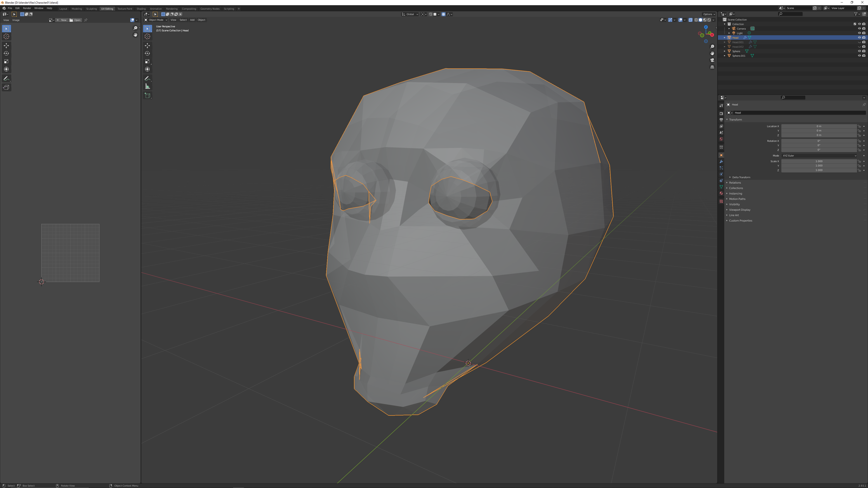
Task: Activate the Move tool in UV editor
Action: [6, 45]
